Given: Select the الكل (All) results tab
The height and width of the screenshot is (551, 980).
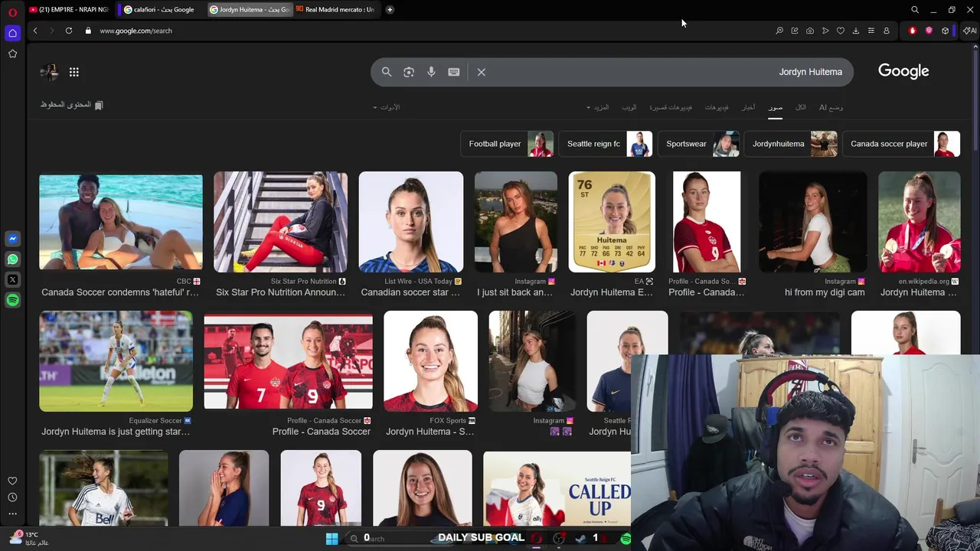Looking at the screenshot, I should (801, 107).
